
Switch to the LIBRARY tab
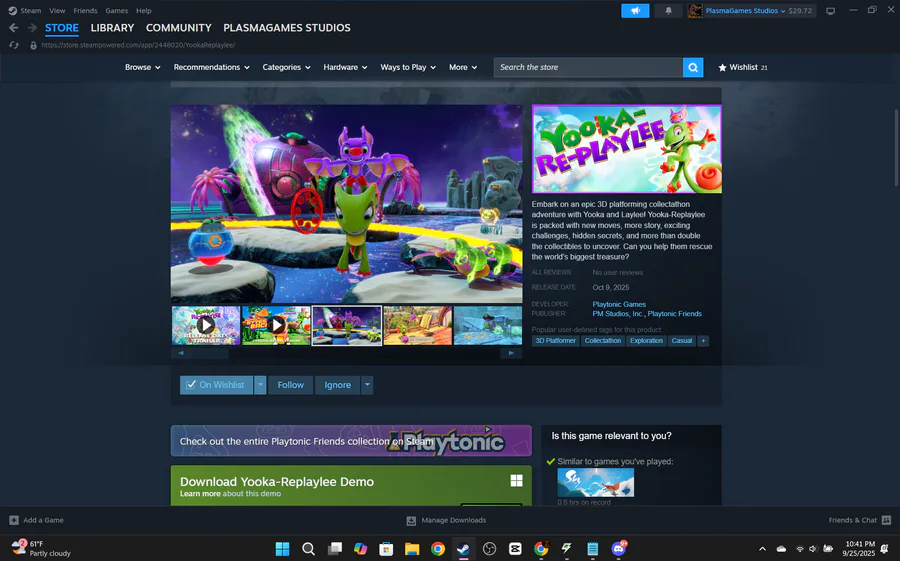(112, 28)
